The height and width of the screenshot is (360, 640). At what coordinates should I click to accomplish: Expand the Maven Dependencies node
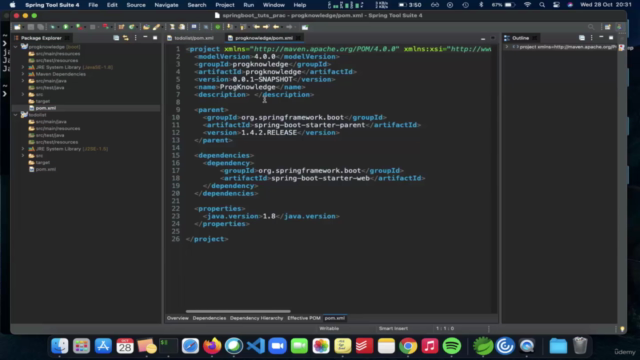point(23,74)
